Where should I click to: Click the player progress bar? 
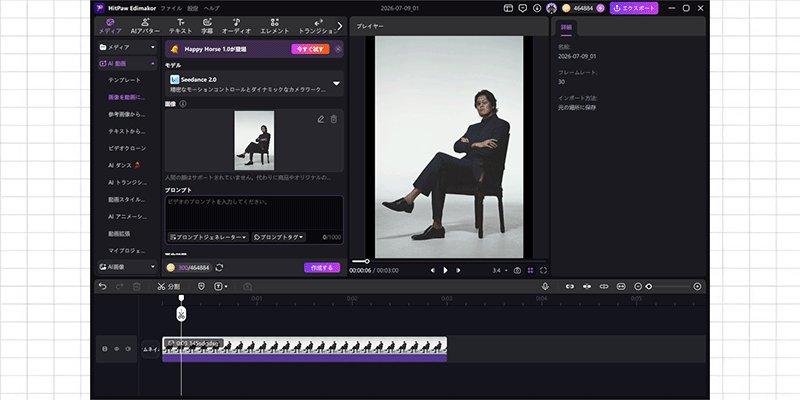click(448, 261)
